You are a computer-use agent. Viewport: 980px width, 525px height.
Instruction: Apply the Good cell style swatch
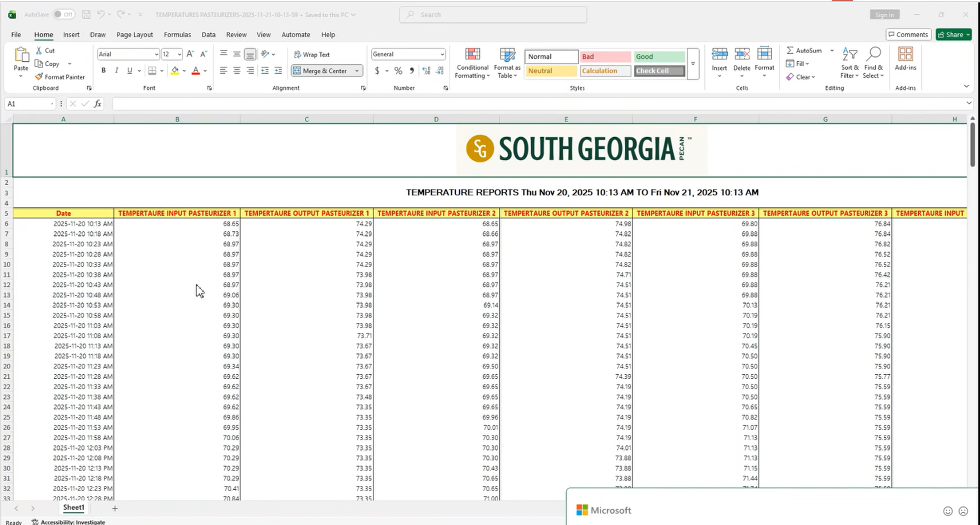coord(659,57)
